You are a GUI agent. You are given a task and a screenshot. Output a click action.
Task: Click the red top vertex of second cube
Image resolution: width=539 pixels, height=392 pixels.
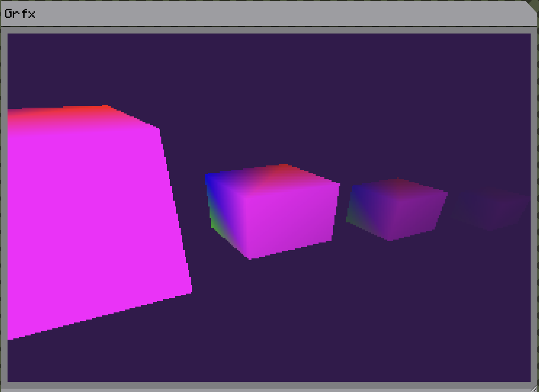284,168
